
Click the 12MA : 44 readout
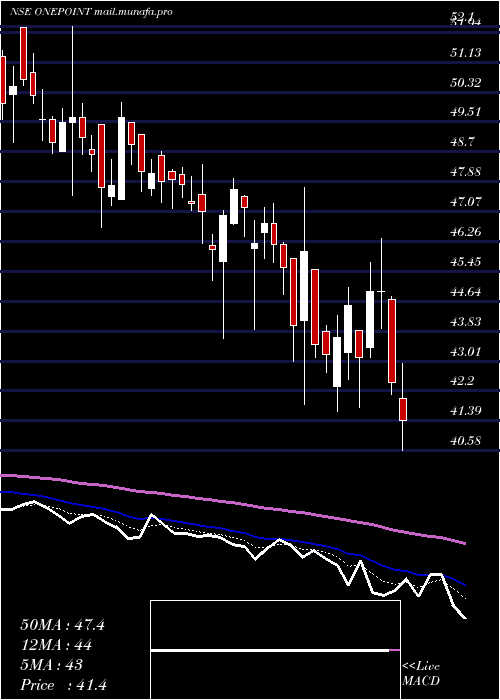click(x=56, y=646)
